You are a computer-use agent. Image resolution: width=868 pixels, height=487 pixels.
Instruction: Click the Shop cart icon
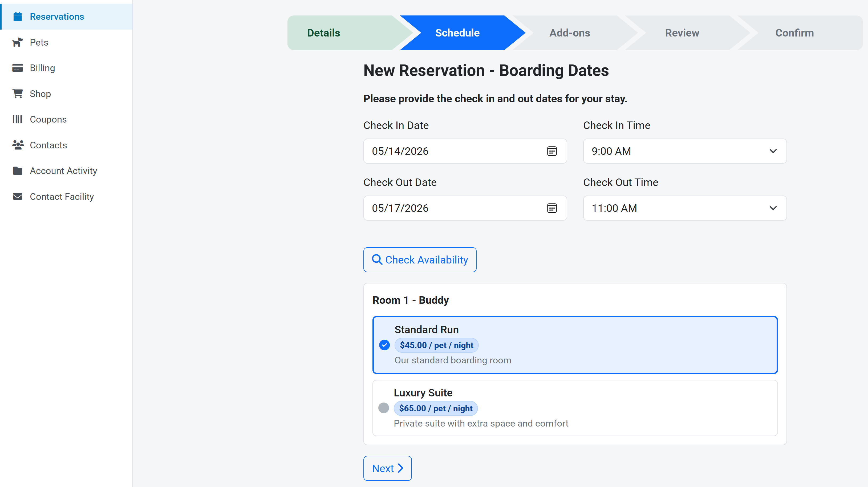(x=18, y=93)
